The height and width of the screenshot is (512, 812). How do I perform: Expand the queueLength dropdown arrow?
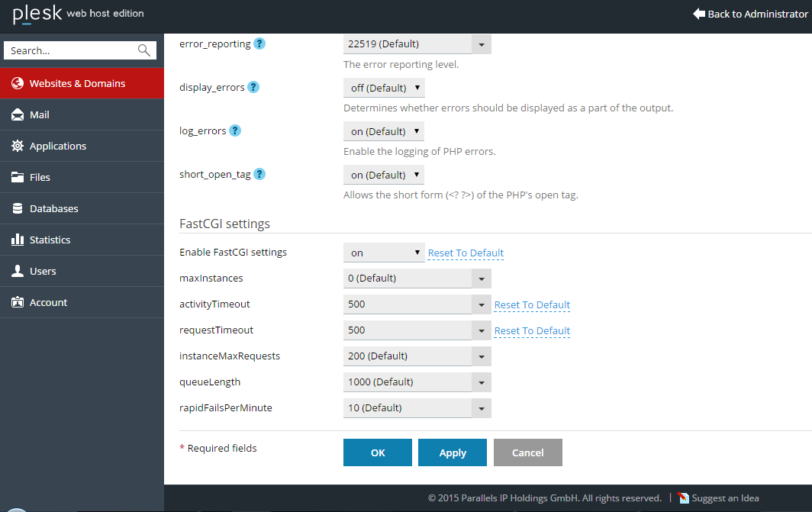tap(481, 382)
